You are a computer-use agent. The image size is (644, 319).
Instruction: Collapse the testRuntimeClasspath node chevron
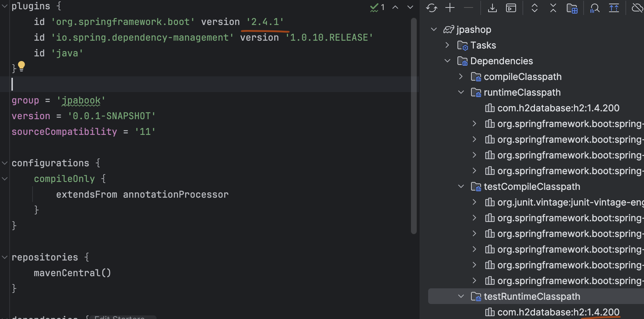point(461,297)
